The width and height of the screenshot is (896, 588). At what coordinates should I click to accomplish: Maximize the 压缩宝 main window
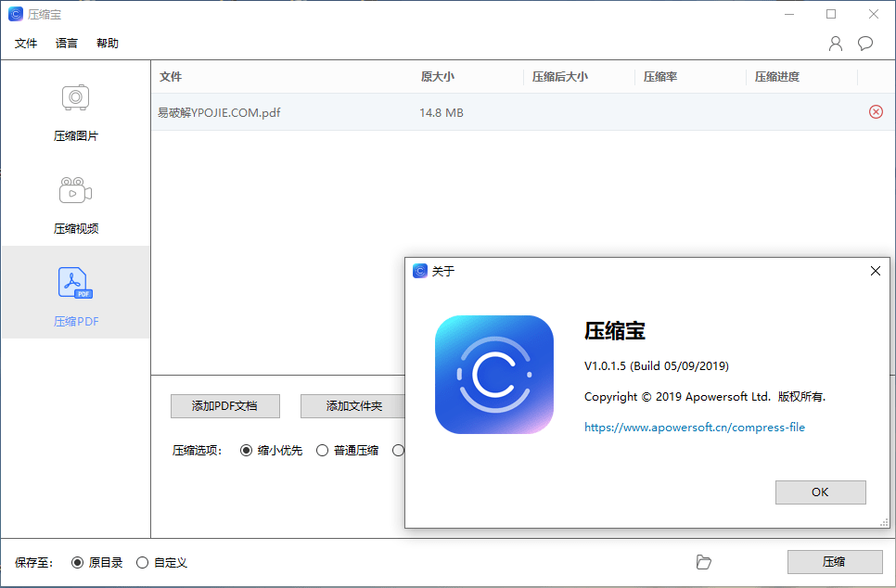coord(831,14)
